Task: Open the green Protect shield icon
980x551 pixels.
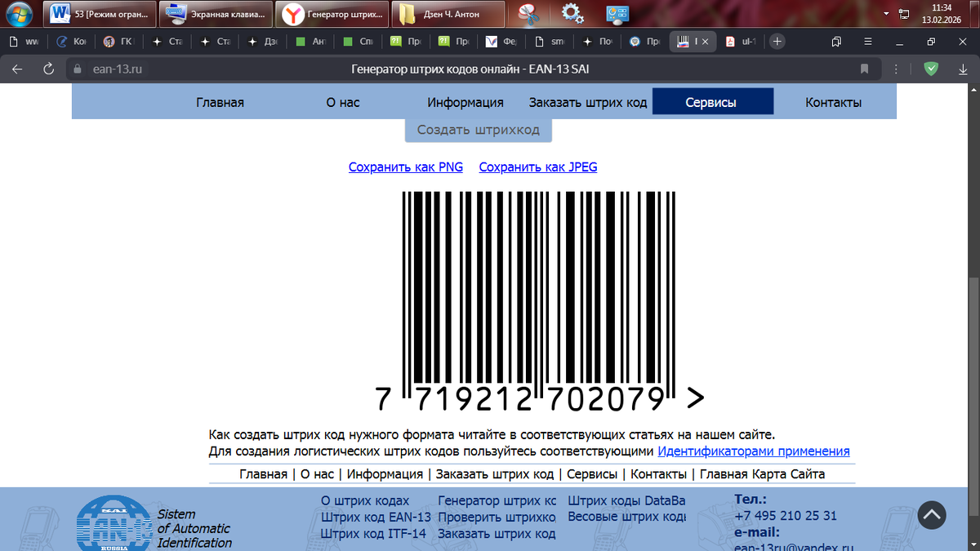Action: (930, 69)
